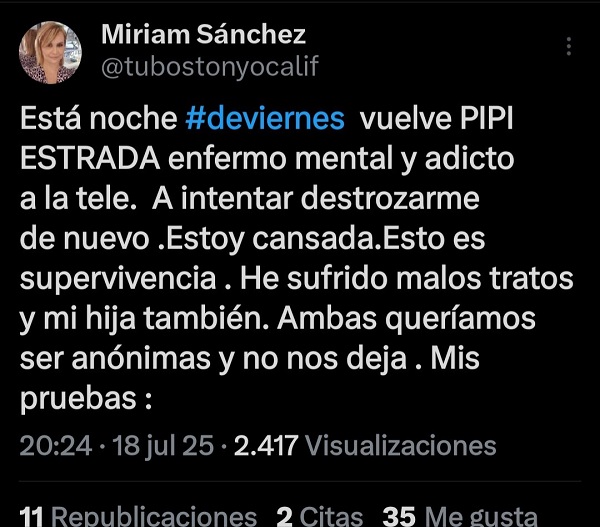Open the Miriam Sánchez display name
The height and width of the screenshot is (527, 600).
coord(203,34)
